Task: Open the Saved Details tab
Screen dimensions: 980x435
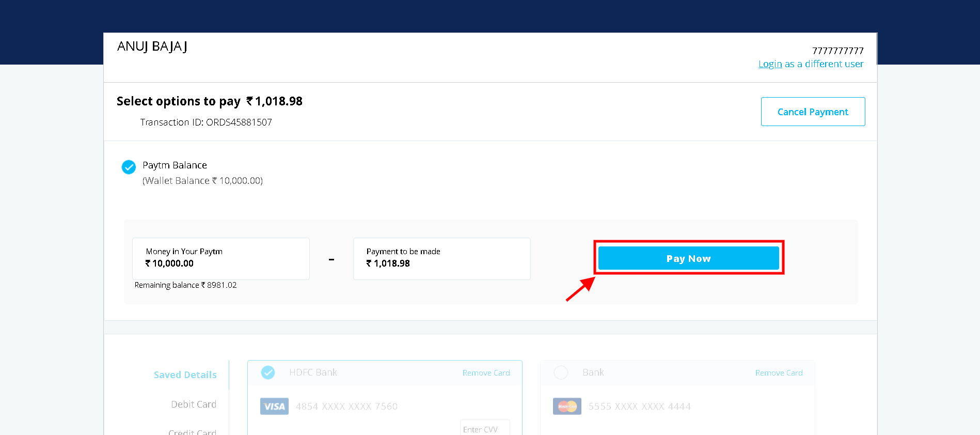Action: click(x=185, y=375)
